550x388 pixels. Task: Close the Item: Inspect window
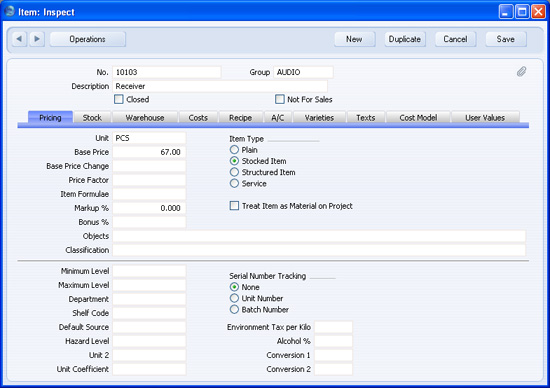pos(538,12)
